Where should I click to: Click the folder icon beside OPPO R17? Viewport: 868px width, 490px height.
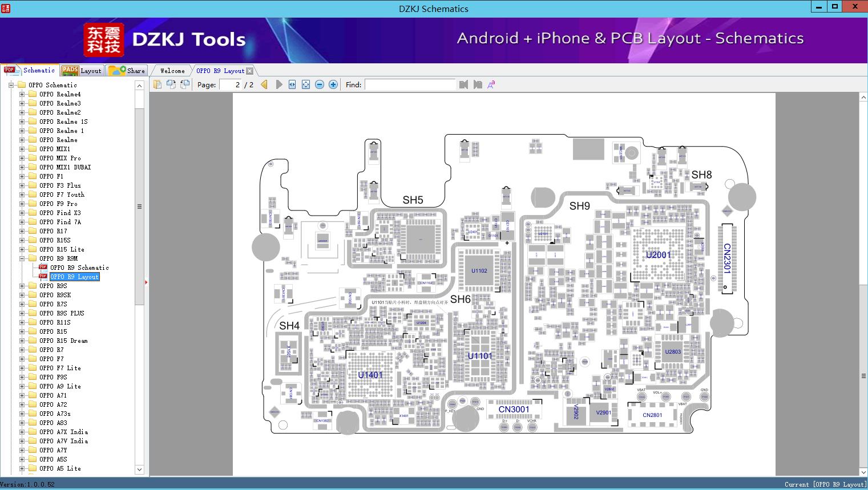tap(33, 231)
